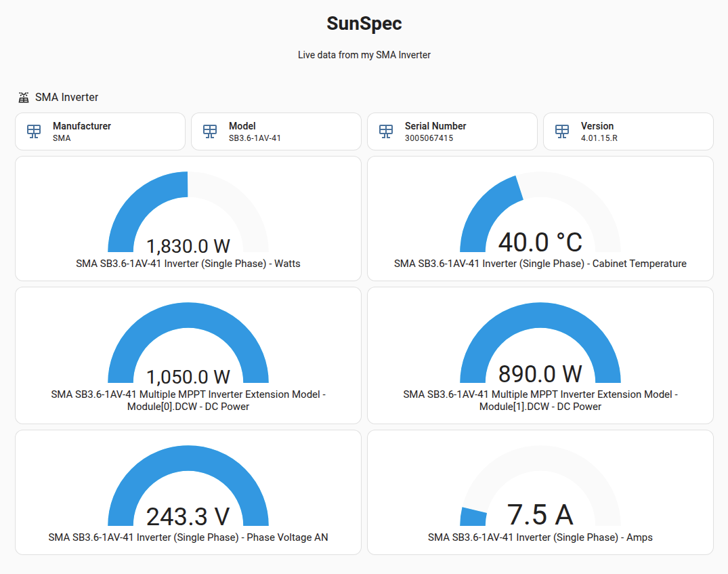Click the Module[1].DCW - DC Power label

coord(540,400)
